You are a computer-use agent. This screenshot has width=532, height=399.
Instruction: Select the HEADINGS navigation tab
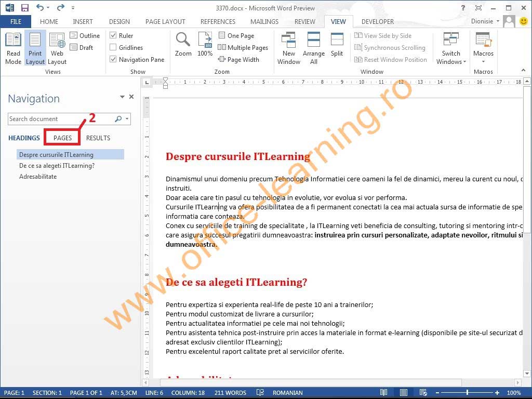click(24, 138)
